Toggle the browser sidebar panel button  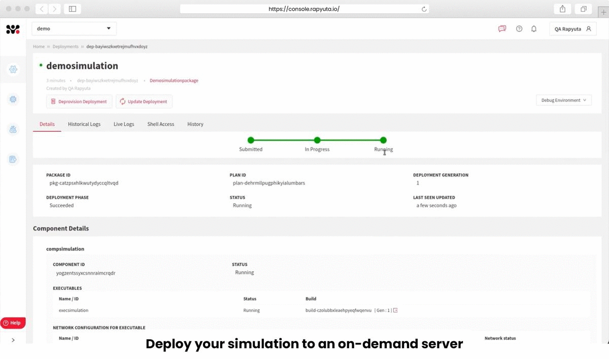pyautogui.click(x=72, y=9)
